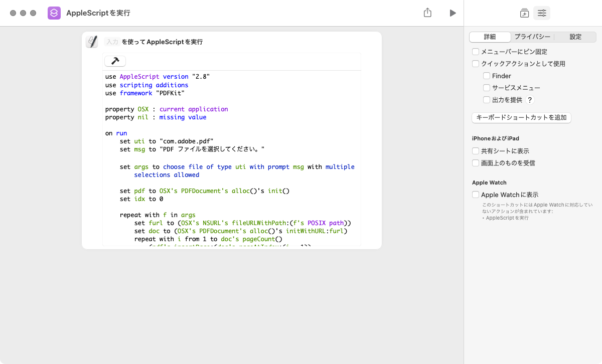
Task: Enable メニューバーにピン固定 checkbox
Action: [476, 52]
